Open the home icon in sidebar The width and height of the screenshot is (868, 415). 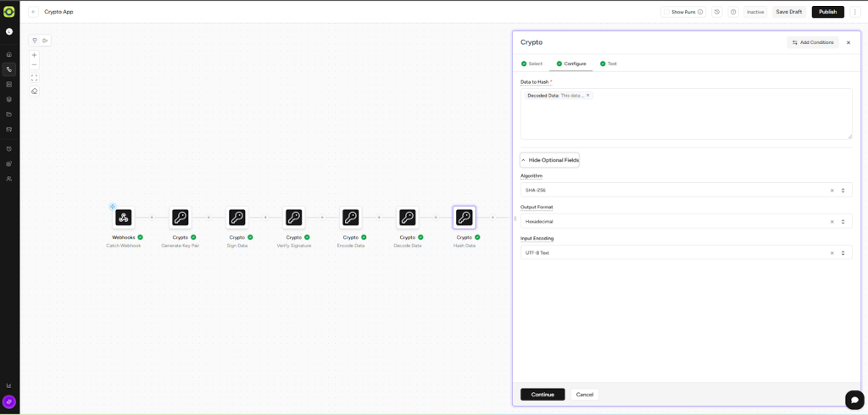(x=9, y=54)
